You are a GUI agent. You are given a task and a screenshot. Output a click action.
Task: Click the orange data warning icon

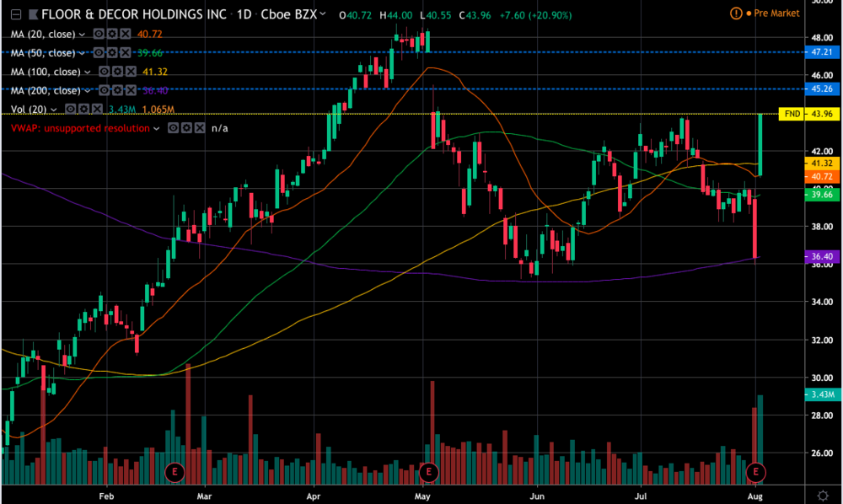point(738,13)
